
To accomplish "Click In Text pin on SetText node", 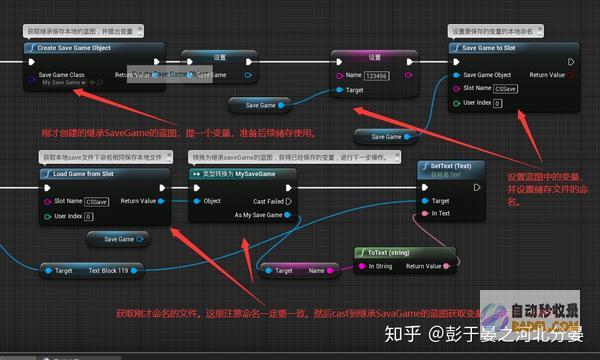I will point(425,213).
